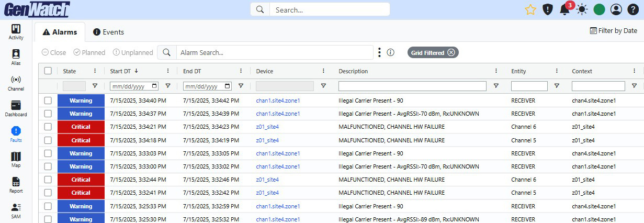Click the alarm search magnifier icon

click(x=166, y=52)
